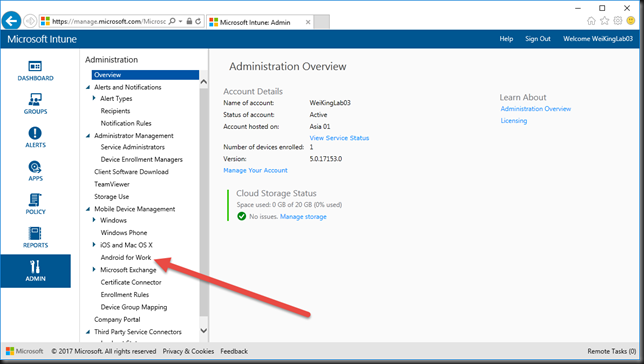Viewport: 644px width, 364px height.
Task: Click the green No issues checkmark icon
Action: (x=242, y=216)
